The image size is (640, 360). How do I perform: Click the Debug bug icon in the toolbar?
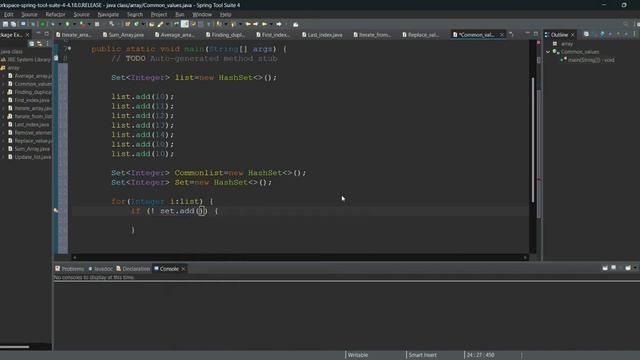pyautogui.click(x=53, y=24)
